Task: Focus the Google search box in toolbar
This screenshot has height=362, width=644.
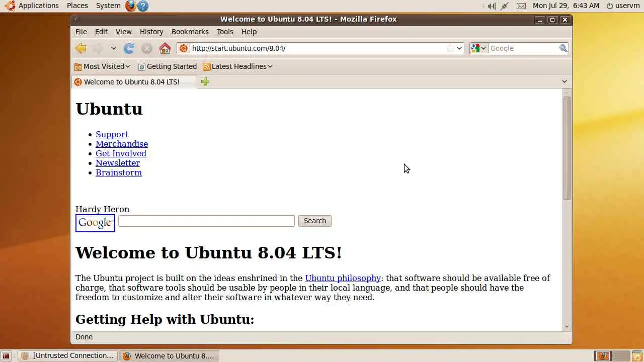Action: click(523, 48)
